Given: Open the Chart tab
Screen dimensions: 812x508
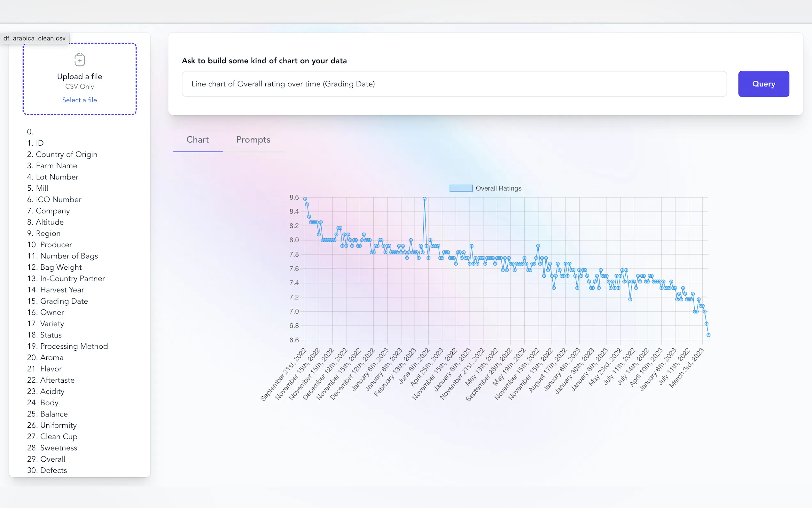Looking at the screenshot, I should [197, 140].
